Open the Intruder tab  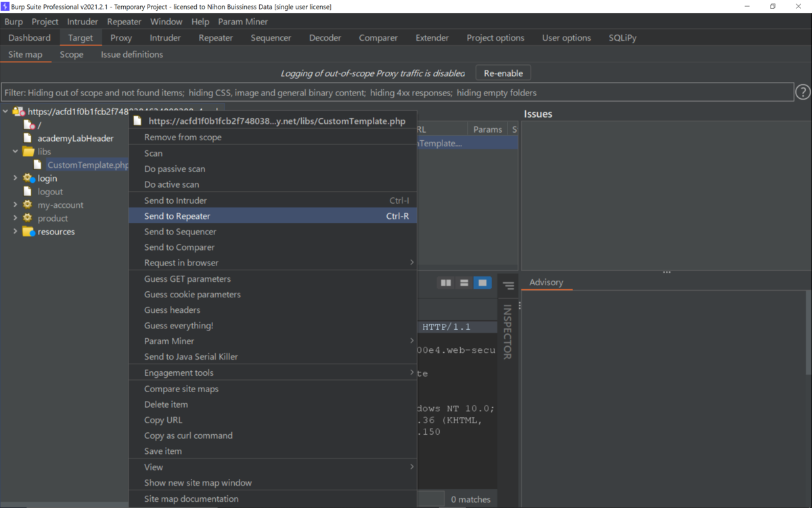[x=165, y=38]
